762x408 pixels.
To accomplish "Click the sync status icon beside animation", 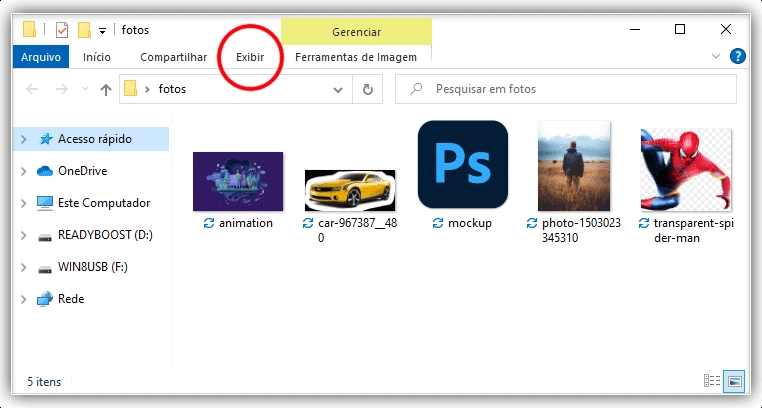I will [209, 223].
